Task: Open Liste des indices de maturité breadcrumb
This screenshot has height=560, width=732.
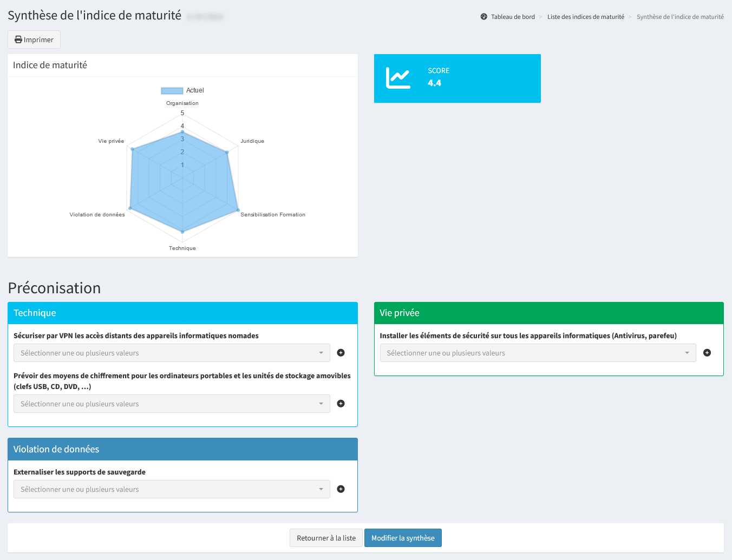Action: click(x=585, y=17)
